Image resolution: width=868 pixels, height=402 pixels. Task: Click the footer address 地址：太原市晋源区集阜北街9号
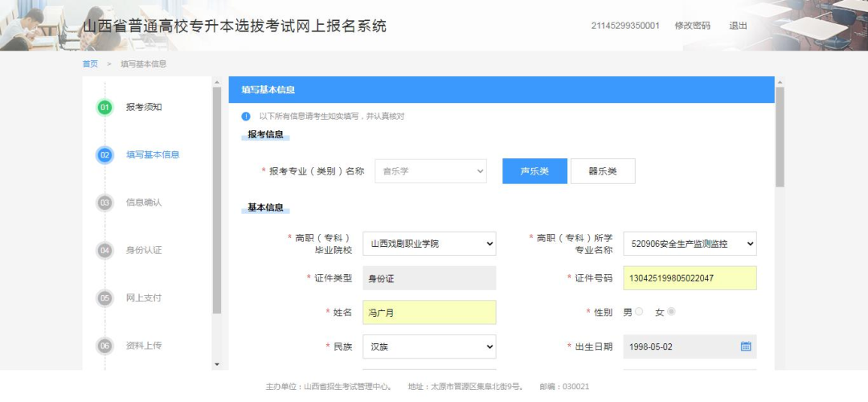point(465,387)
